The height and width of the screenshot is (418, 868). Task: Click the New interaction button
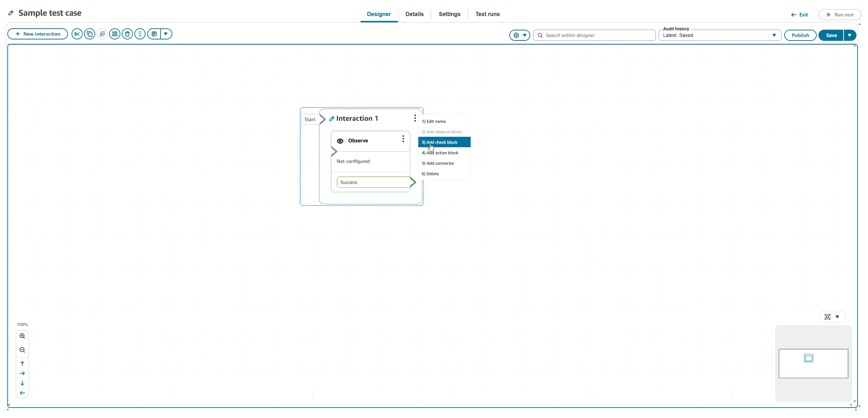(38, 34)
